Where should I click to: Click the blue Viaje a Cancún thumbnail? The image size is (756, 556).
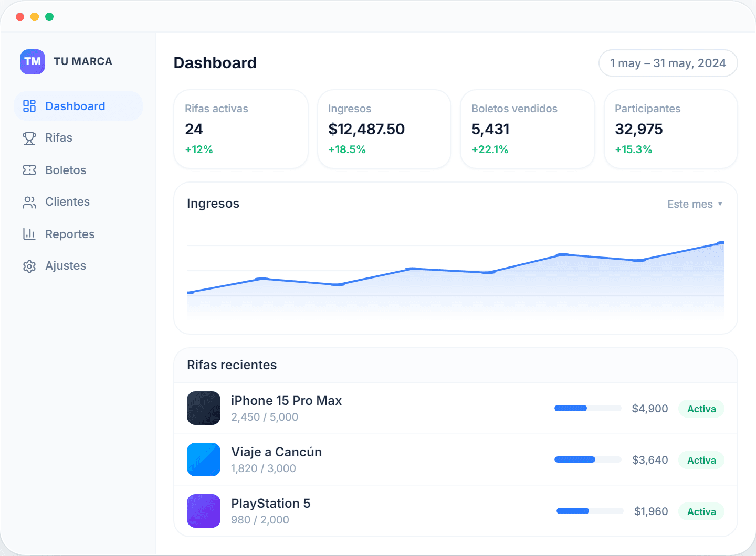tap(204, 459)
